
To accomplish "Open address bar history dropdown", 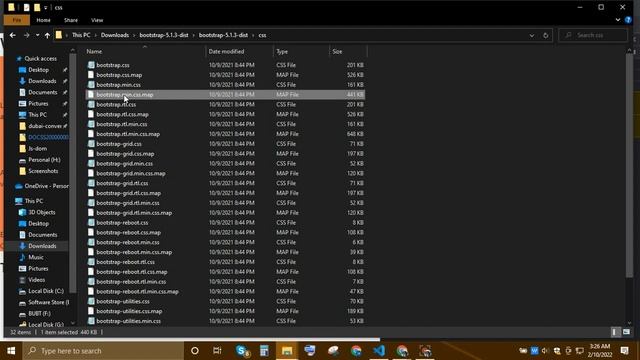I will [531, 36].
